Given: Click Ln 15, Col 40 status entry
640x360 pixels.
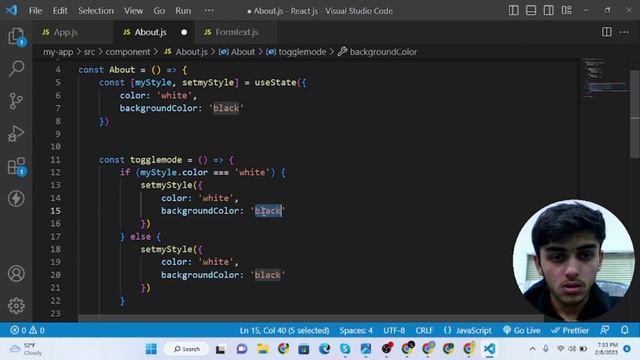Looking at the screenshot, I should (x=284, y=330).
